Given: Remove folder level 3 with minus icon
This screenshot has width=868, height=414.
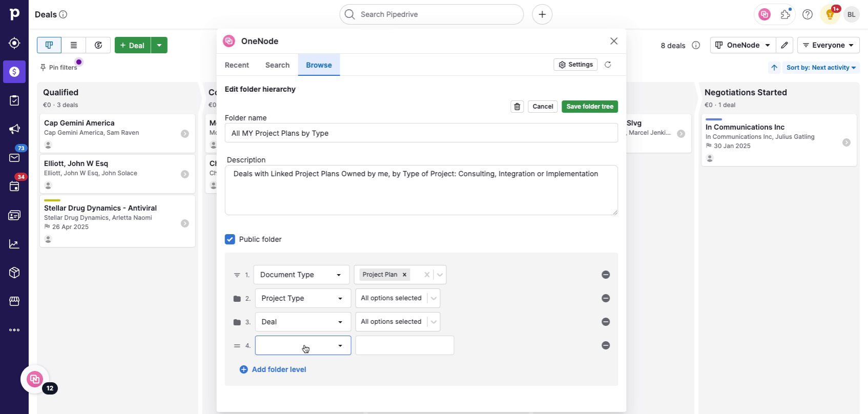Looking at the screenshot, I should tap(606, 322).
